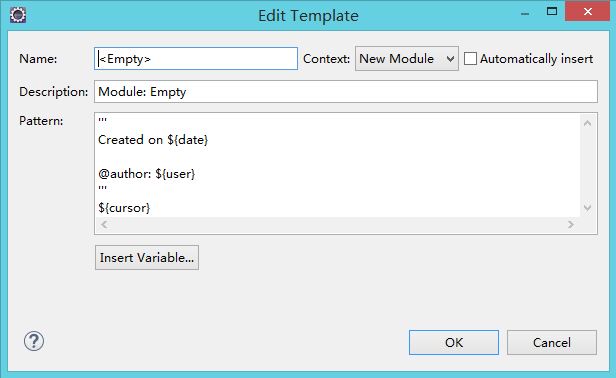Open the help question mark icon
This screenshot has height=378, width=616.
34,341
